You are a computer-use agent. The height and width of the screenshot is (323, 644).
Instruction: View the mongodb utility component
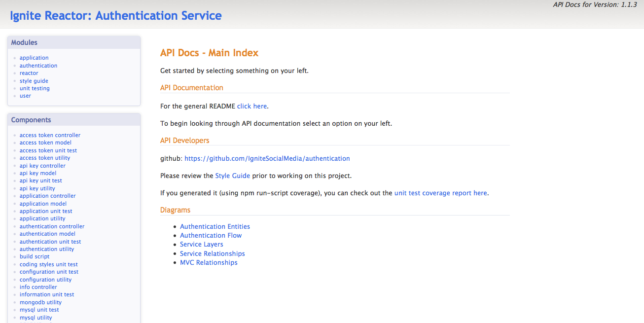[40, 302]
